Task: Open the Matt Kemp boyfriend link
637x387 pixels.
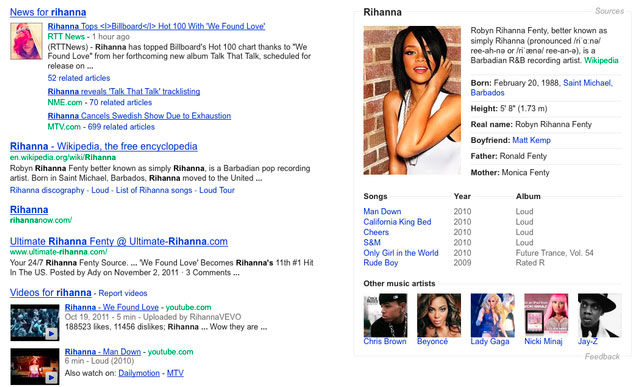Action: 531,140
